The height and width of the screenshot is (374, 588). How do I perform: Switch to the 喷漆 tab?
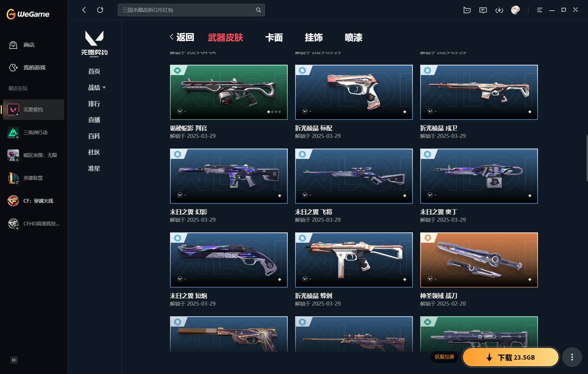point(354,38)
